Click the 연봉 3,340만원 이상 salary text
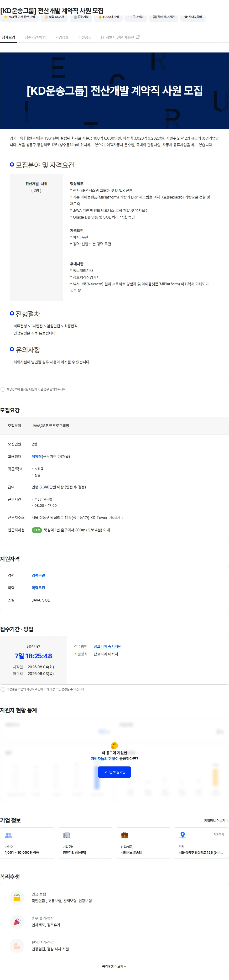The image size is (229, 980). [x=59, y=487]
